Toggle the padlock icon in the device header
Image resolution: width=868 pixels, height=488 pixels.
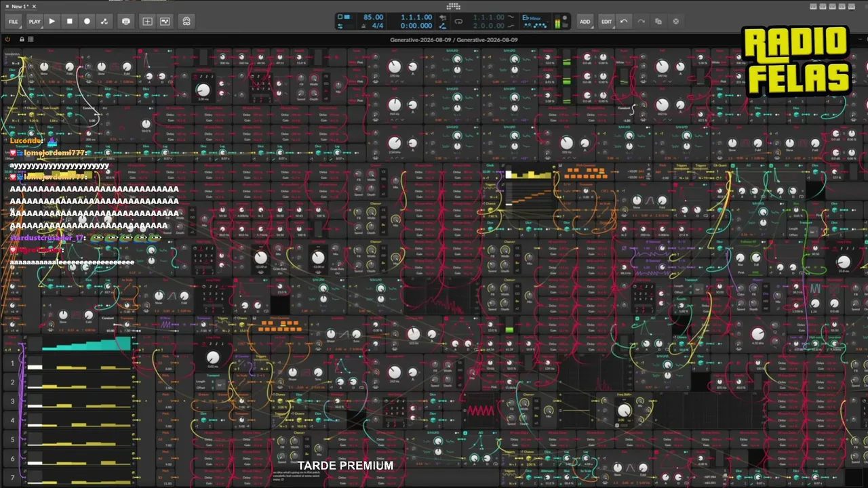pos(22,40)
